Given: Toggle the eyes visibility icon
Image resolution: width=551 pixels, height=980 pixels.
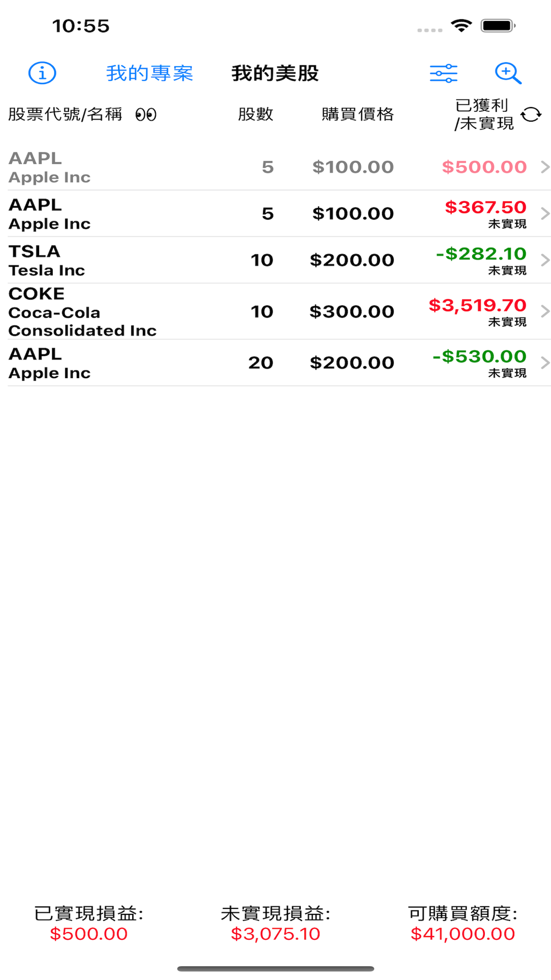Looking at the screenshot, I should (146, 114).
